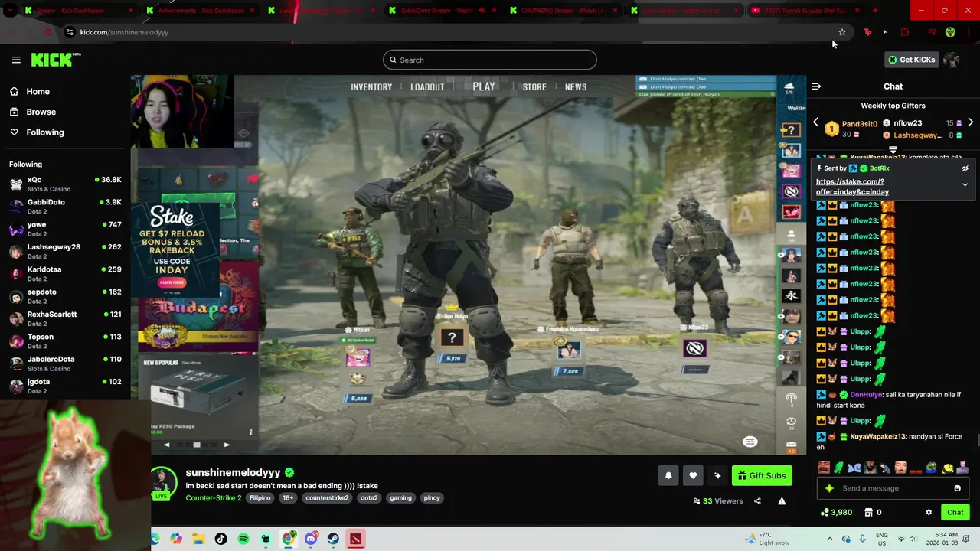Hide the pinned BotRix message
Viewport: 980px width, 551px height.
click(965, 168)
